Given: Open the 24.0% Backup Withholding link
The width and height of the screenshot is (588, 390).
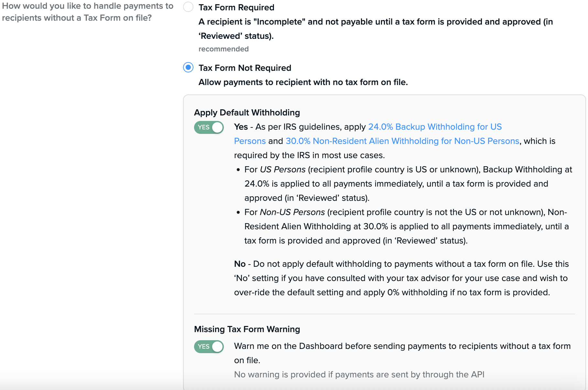Looking at the screenshot, I should (435, 127).
